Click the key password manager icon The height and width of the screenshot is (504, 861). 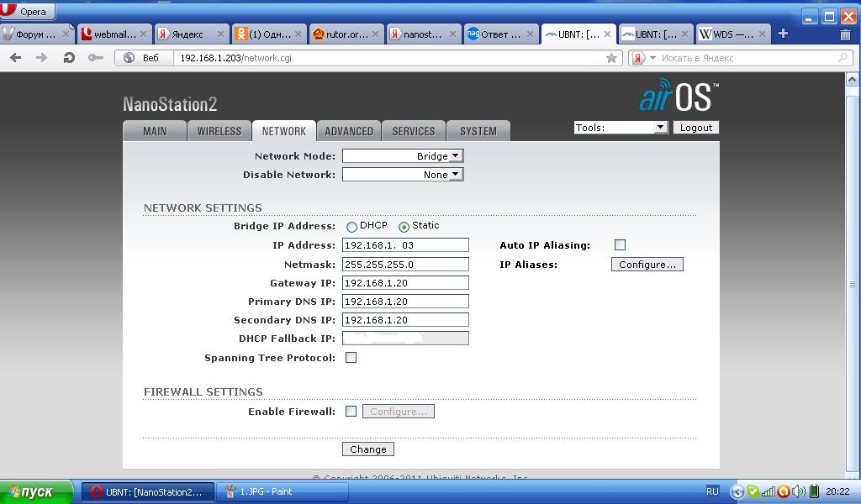click(96, 58)
